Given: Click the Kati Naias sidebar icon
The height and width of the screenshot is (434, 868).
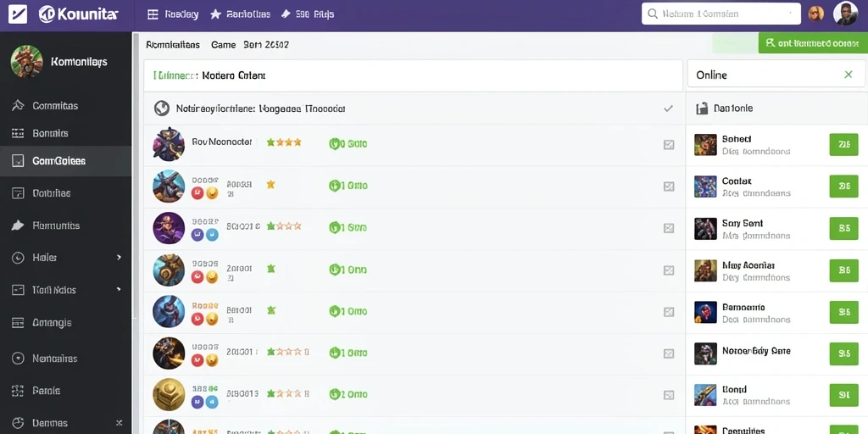Looking at the screenshot, I should (x=18, y=290).
